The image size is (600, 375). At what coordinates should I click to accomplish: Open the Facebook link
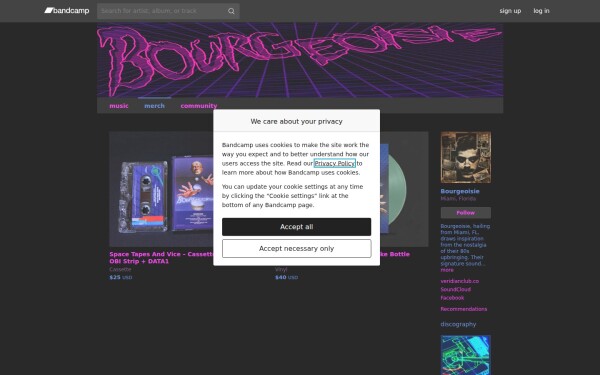[x=452, y=298]
